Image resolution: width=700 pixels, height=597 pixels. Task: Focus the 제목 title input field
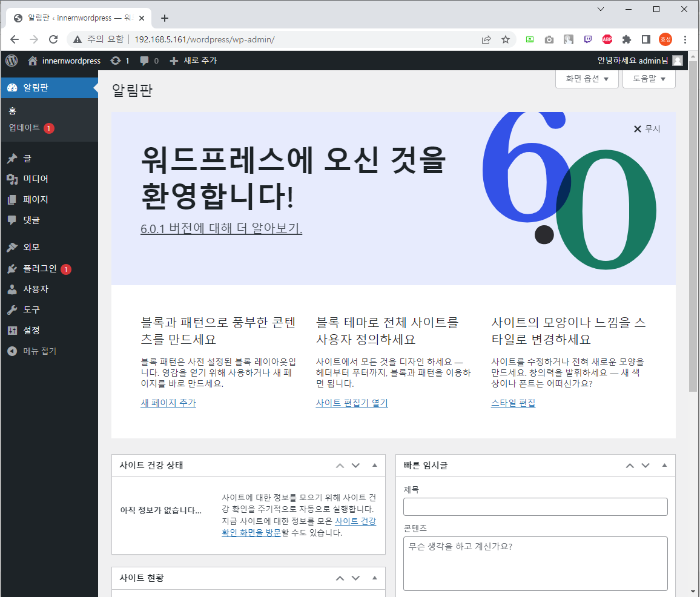pos(535,507)
